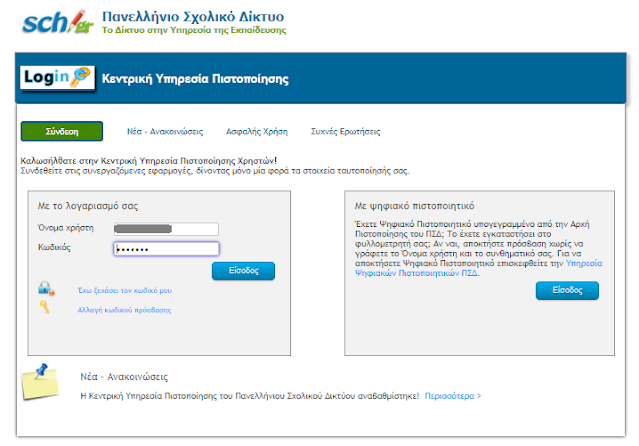The image size is (639, 446).
Task: Click the pinned yellow sticky note icon
Action: tap(40, 381)
